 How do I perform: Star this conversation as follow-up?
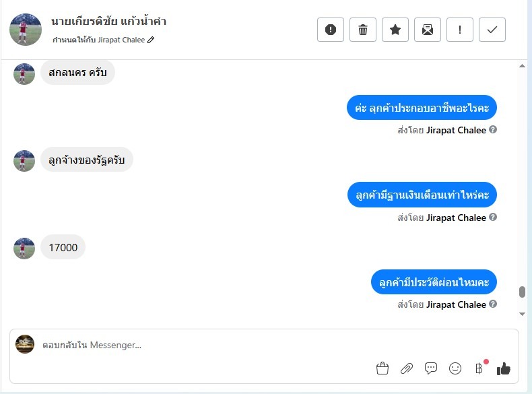[x=395, y=30]
